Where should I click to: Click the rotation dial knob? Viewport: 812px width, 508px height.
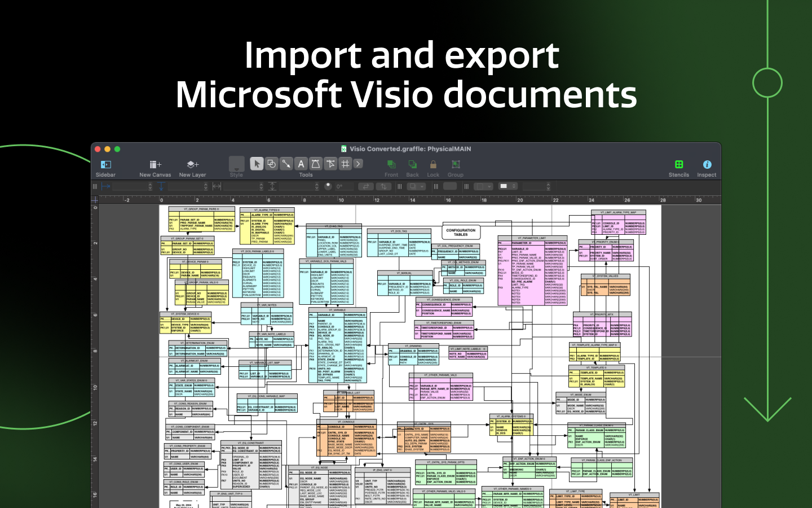point(328,186)
